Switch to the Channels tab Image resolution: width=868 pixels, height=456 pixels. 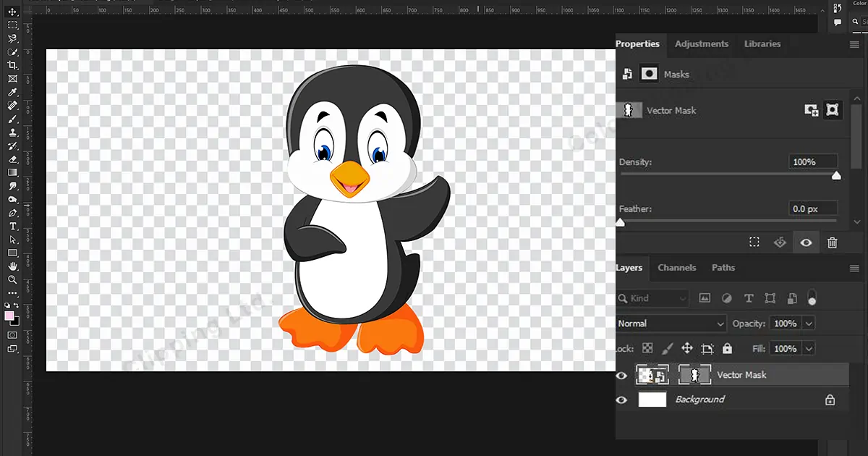[x=677, y=268]
